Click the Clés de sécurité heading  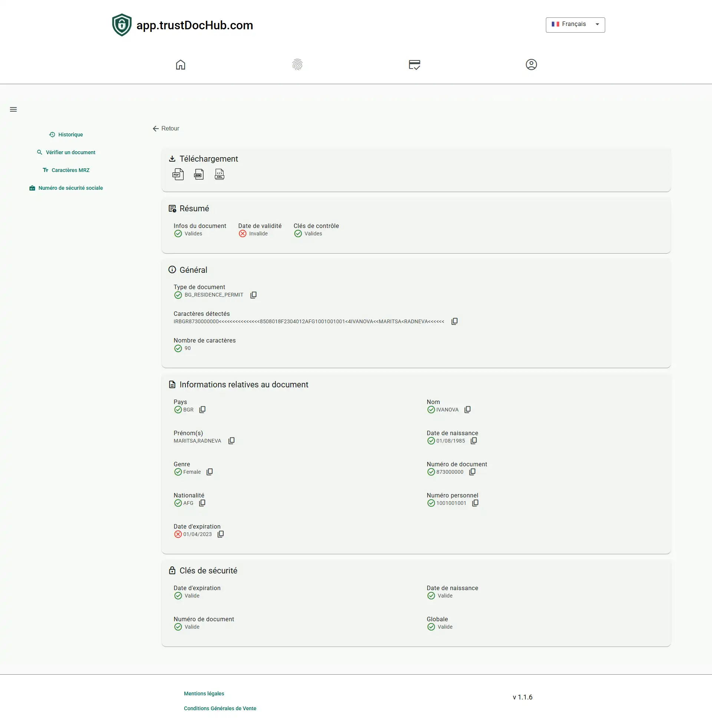click(x=208, y=570)
